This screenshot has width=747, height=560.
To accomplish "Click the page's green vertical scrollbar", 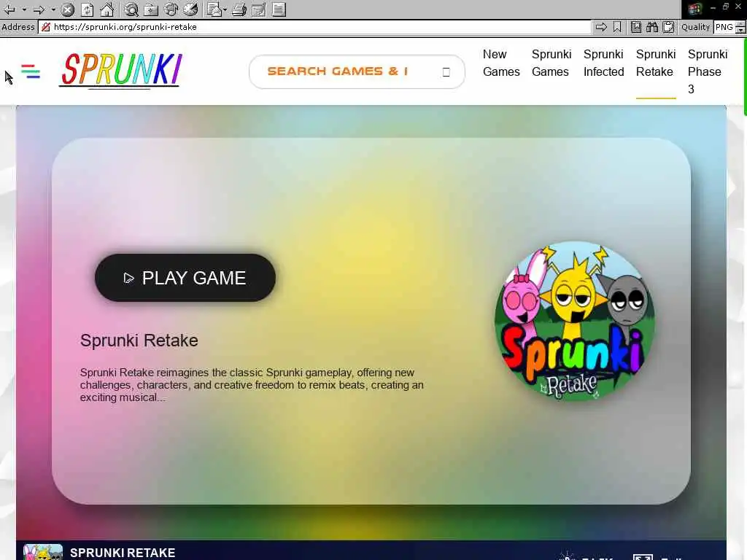I will click(745, 76).
